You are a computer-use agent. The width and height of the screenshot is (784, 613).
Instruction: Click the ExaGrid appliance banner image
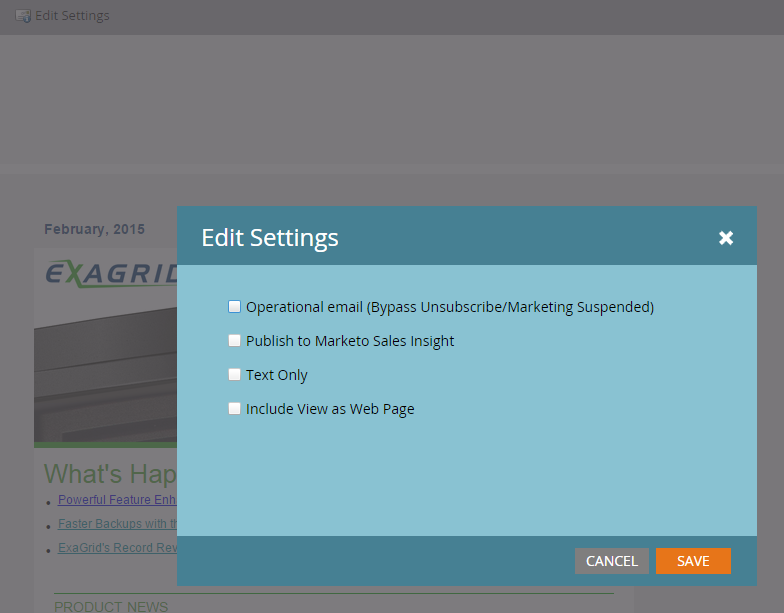pos(106,375)
